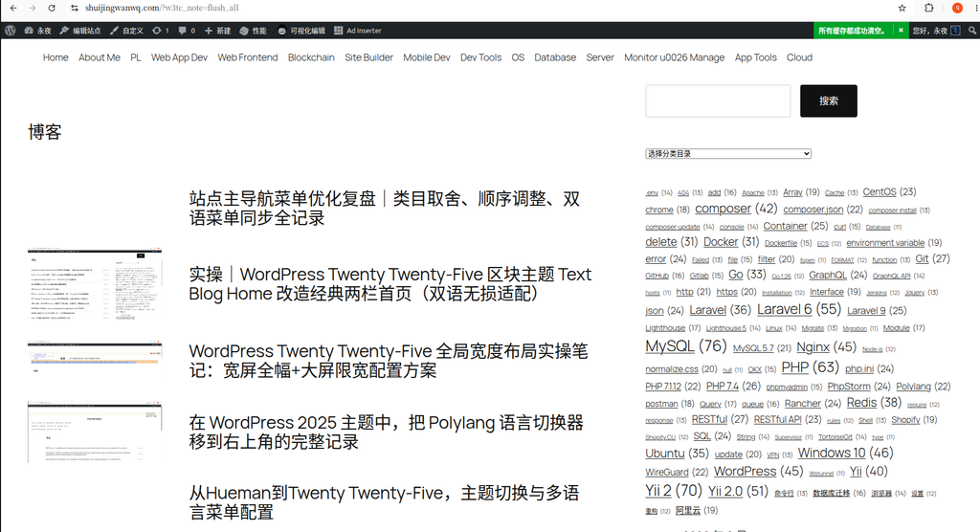Expand the 选择分类目录 category dropdown
The image size is (980, 532).
tap(728, 154)
